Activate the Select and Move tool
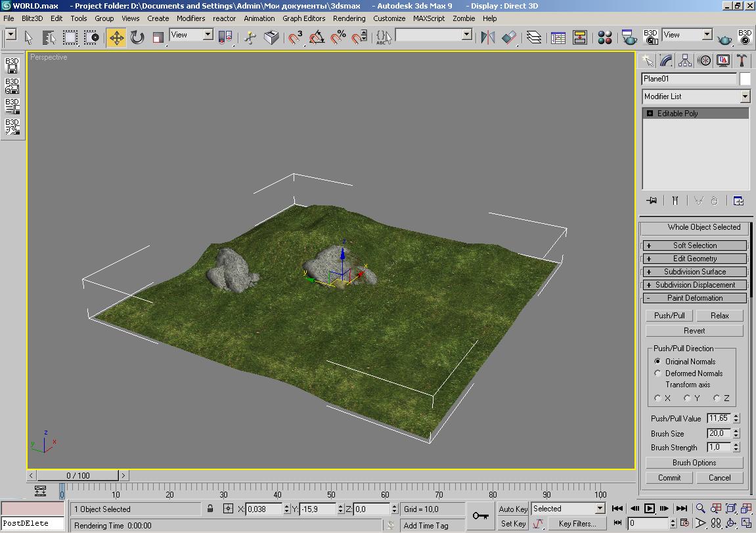 (x=116, y=37)
